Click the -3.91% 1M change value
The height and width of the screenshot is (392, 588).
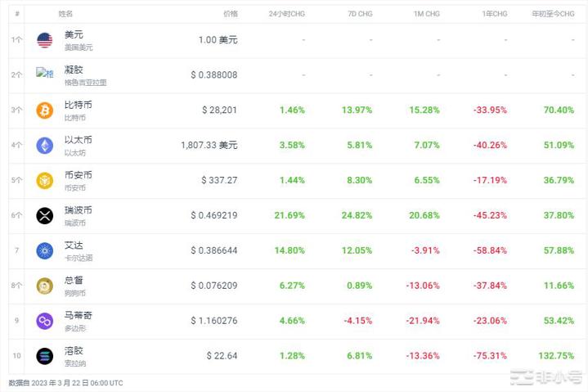point(425,250)
